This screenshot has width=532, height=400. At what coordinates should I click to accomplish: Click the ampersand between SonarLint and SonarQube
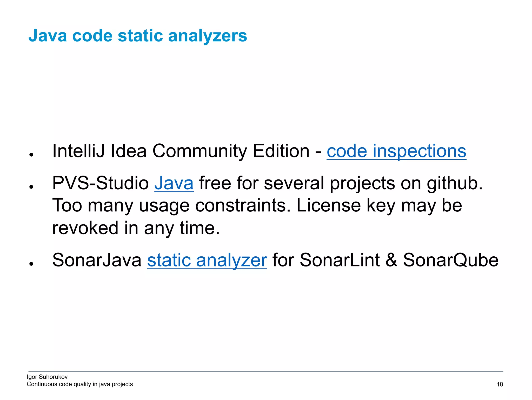tap(391, 260)
